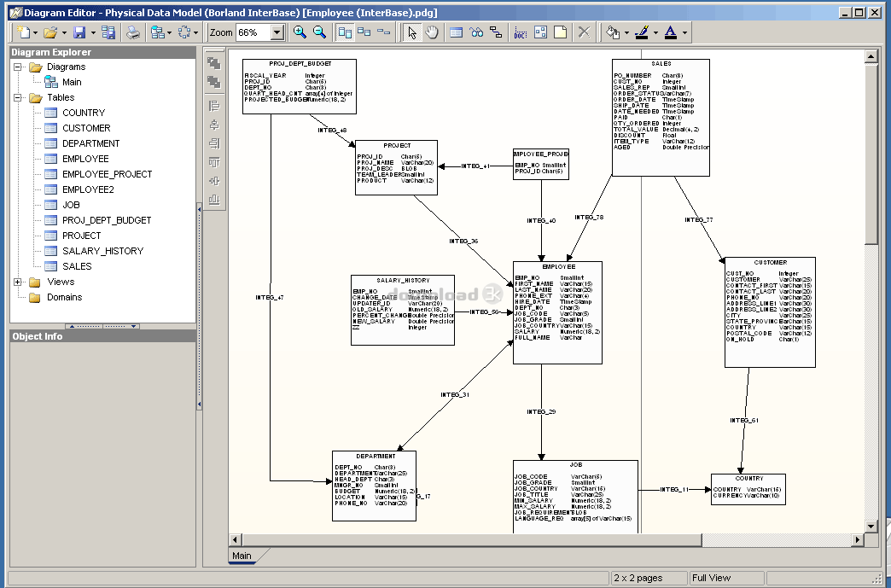Select SALARY_HISTORY in the explorer tree

coord(102,251)
